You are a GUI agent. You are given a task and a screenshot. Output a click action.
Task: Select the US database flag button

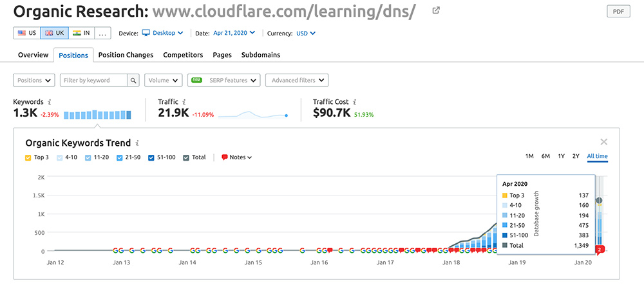[x=27, y=33]
